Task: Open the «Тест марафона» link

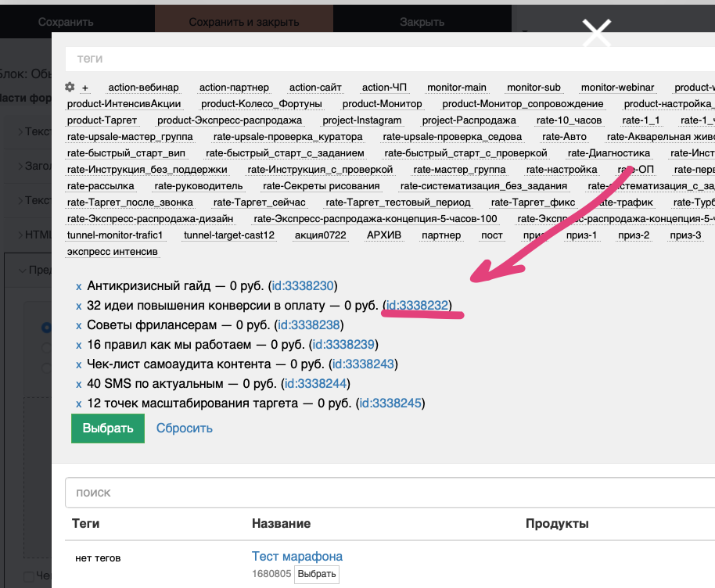Action: (297, 557)
